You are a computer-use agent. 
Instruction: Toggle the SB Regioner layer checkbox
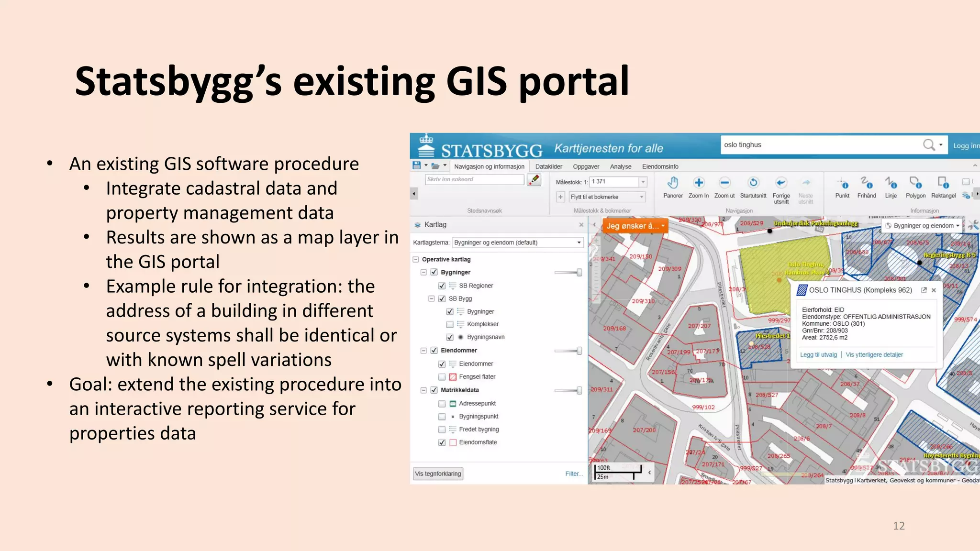(x=442, y=286)
